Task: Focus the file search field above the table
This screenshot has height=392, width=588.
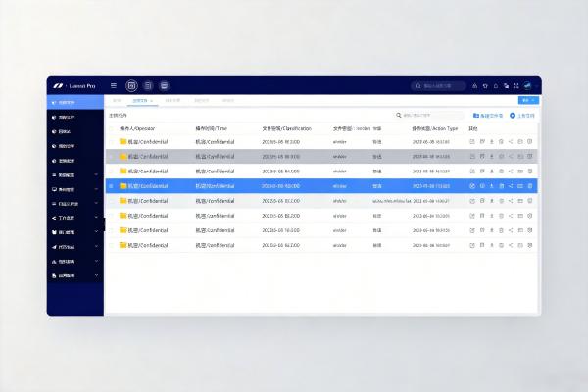Action: click(430, 116)
